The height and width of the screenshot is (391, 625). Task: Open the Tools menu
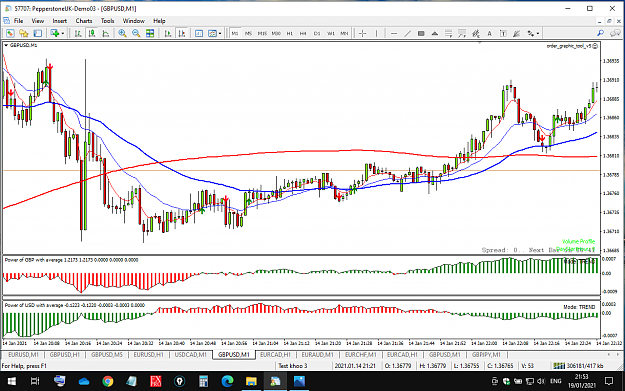pyautogui.click(x=107, y=21)
